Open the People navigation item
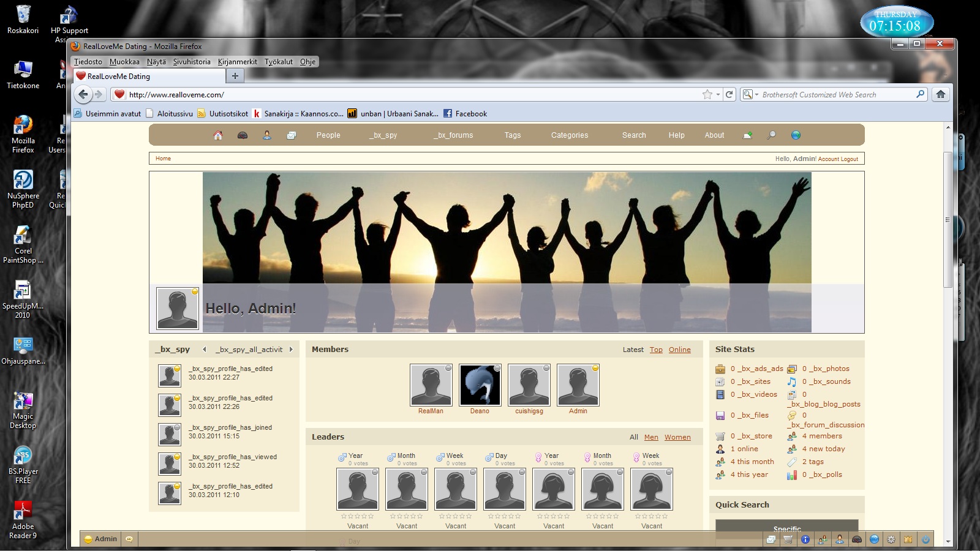 [328, 135]
